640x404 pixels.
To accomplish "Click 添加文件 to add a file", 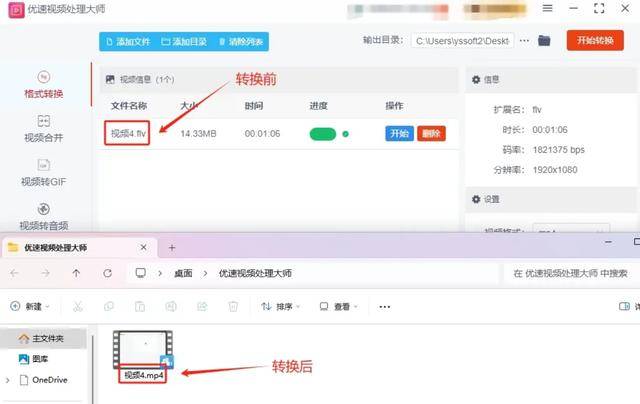I will point(128,42).
